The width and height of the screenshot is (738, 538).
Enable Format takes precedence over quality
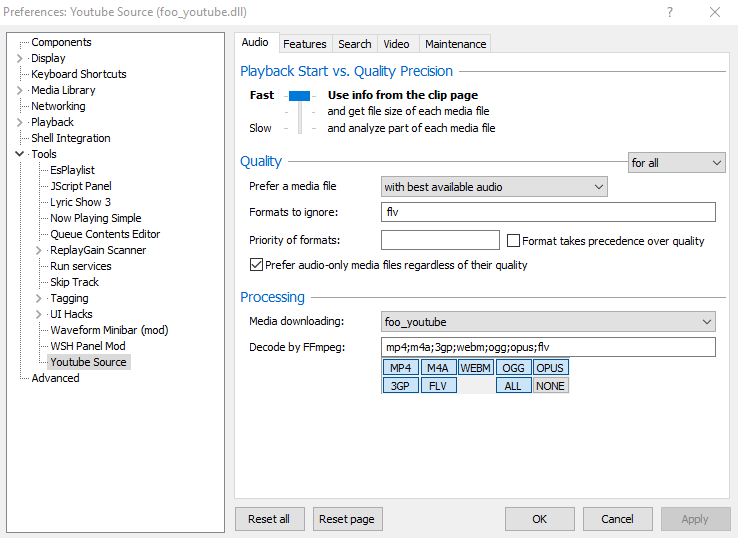coord(514,241)
